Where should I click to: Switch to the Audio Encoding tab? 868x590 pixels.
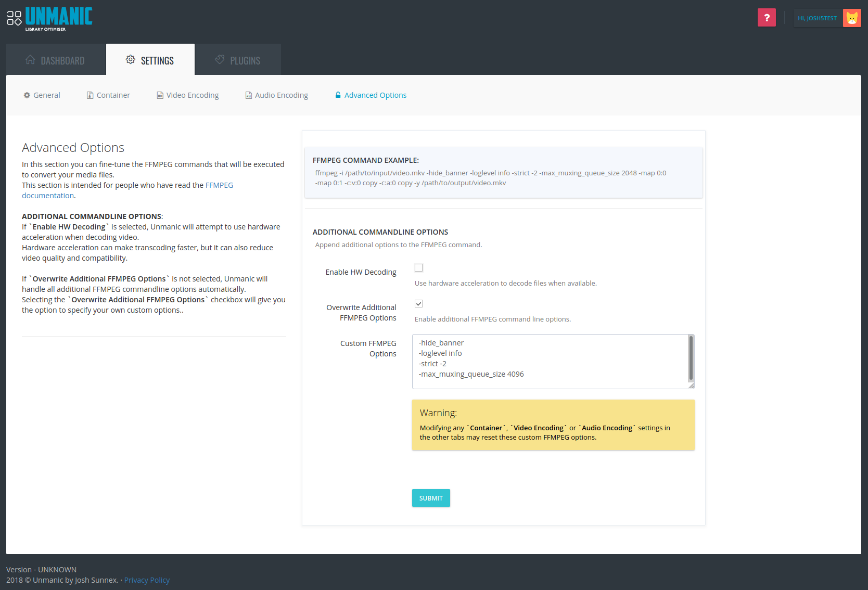tap(277, 95)
